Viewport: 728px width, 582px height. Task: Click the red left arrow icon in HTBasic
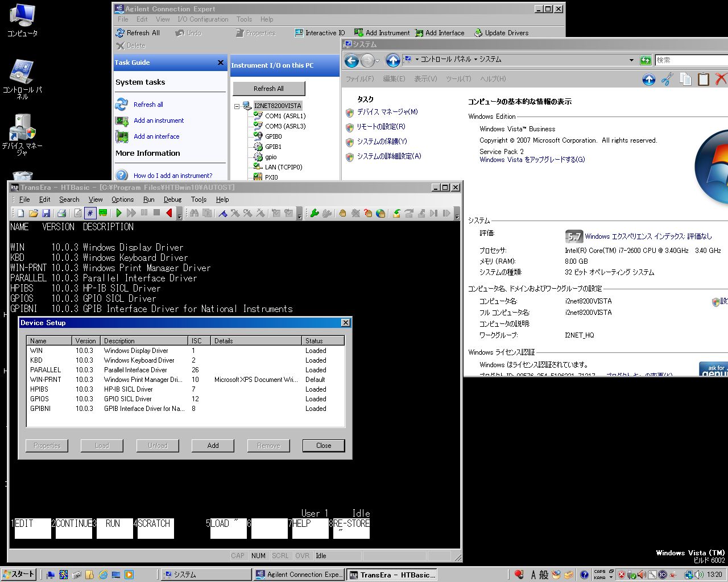[169, 213]
